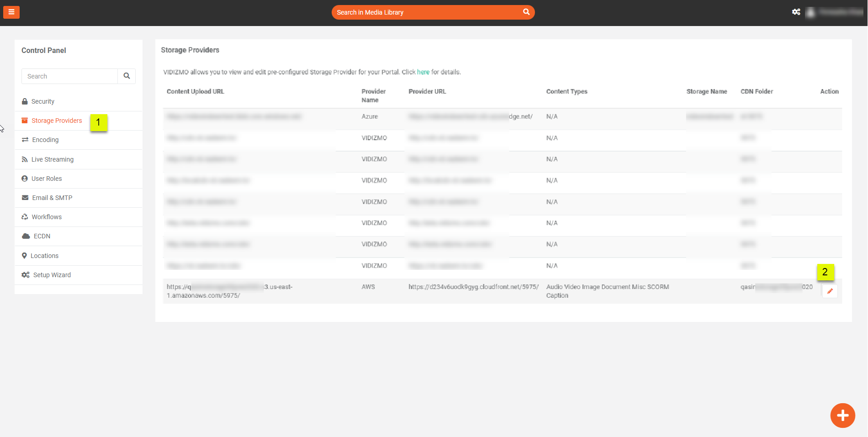Select Workflows in Control Panel
This screenshot has height=437, width=868.
pyautogui.click(x=47, y=217)
